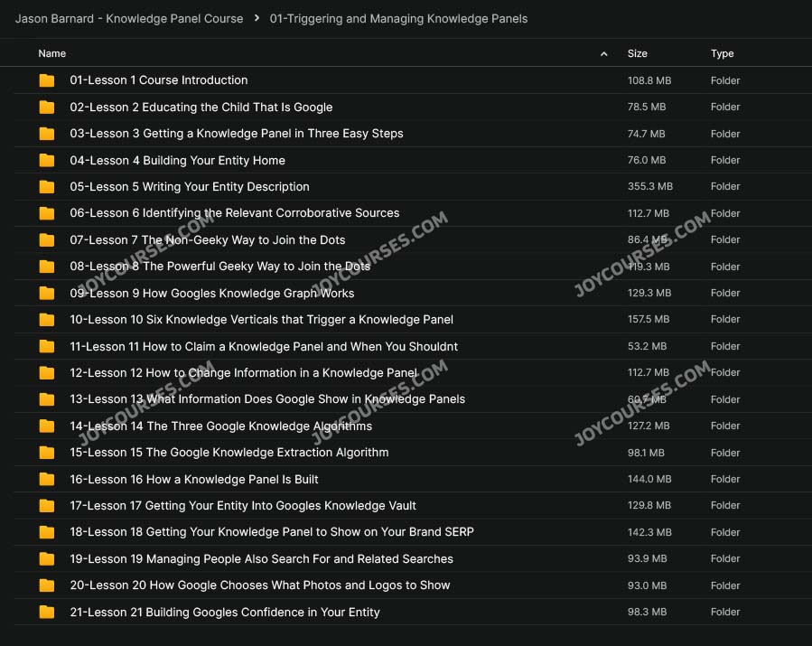Select folder icon beside Lesson 21 Building Googles Confidence

point(47,612)
